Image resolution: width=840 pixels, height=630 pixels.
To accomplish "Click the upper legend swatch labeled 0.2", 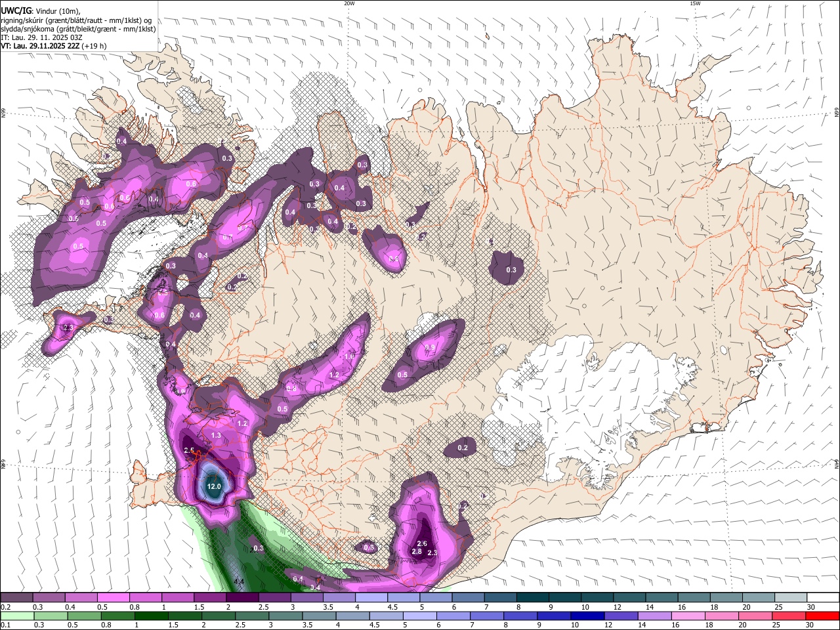I will point(16,598).
